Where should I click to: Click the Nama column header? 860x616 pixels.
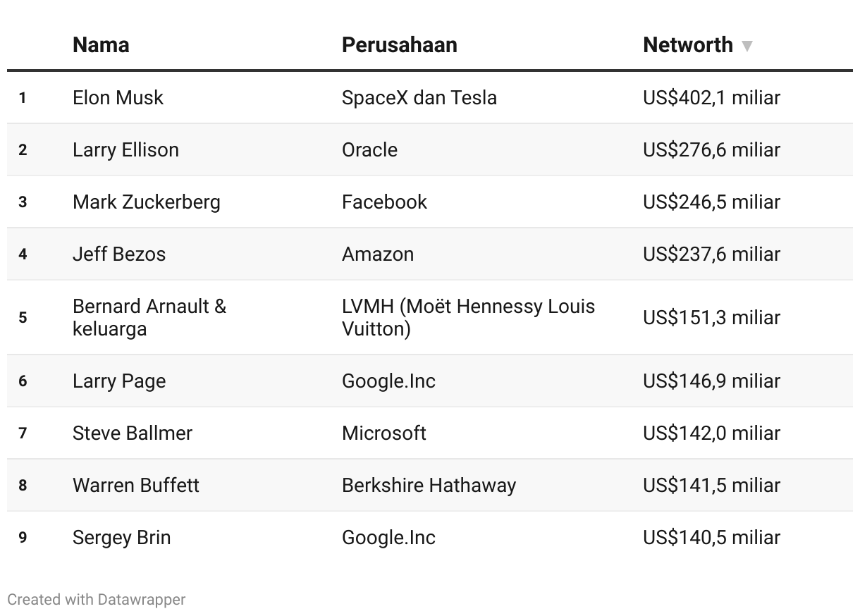[101, 45]
